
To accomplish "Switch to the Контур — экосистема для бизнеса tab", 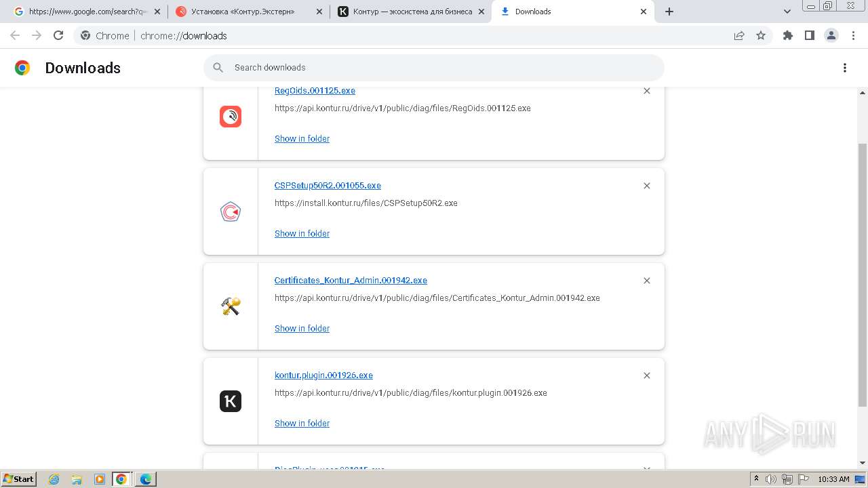I will pos(412,12).
